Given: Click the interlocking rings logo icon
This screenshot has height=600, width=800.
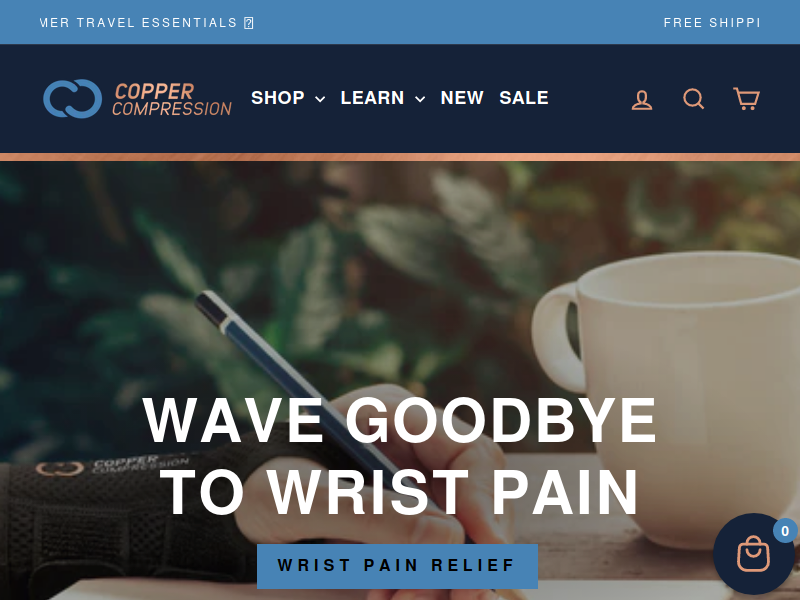Looking at the screenshot, I should click(x=72, y=98).
